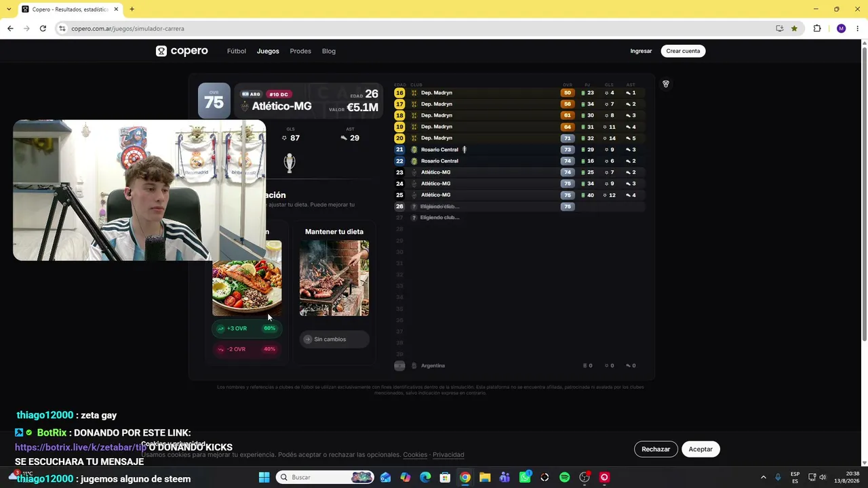Screen dimensions: 868x488
Task: Click the trophy cup icon under the stats
Action: [290, 163]
